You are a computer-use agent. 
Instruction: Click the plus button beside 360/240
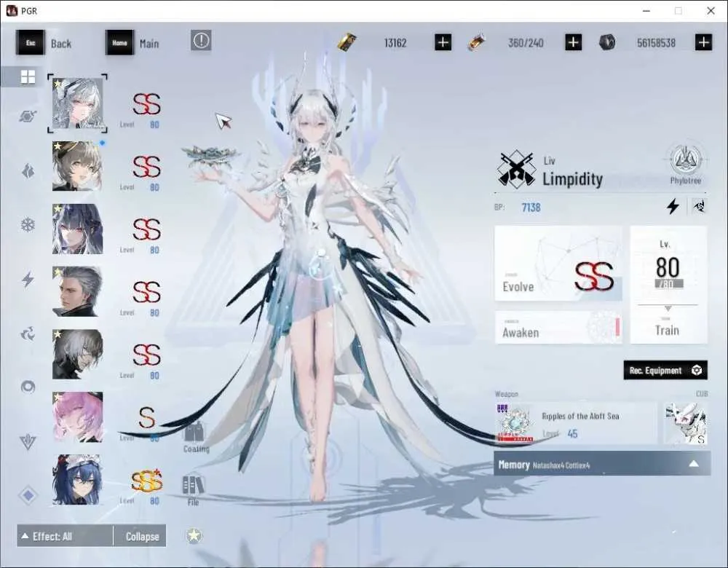(574, 43)
